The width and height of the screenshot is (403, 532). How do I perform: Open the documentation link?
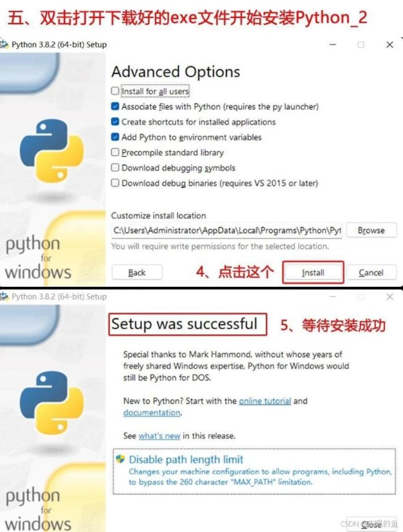pyautogui.click(x=151, y=412)
